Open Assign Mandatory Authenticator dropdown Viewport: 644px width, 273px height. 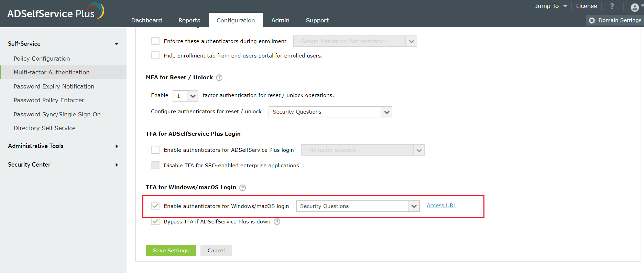(x=355, y=41)
